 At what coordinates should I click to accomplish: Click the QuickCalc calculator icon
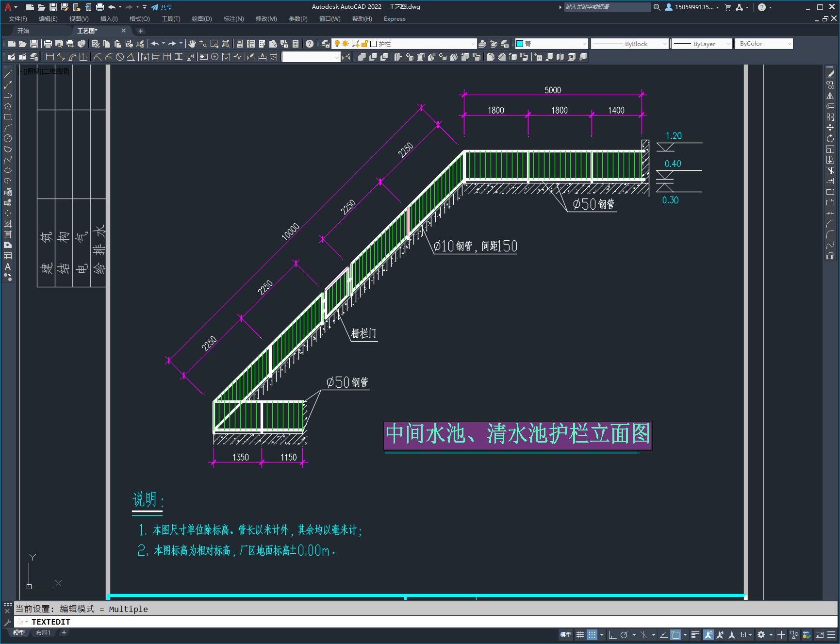(x=296, y=44)
